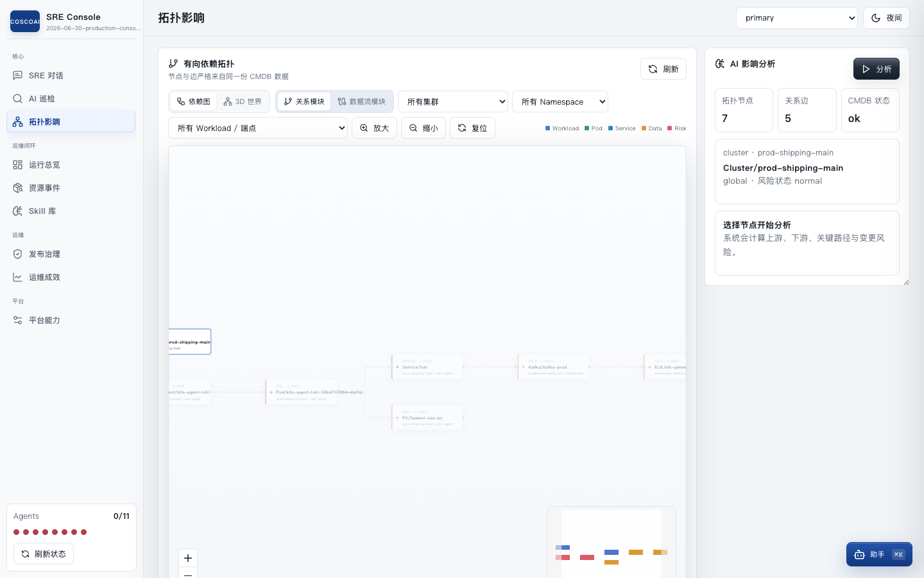Click the topology minimap thumbnail

click(x=612, y=542)
